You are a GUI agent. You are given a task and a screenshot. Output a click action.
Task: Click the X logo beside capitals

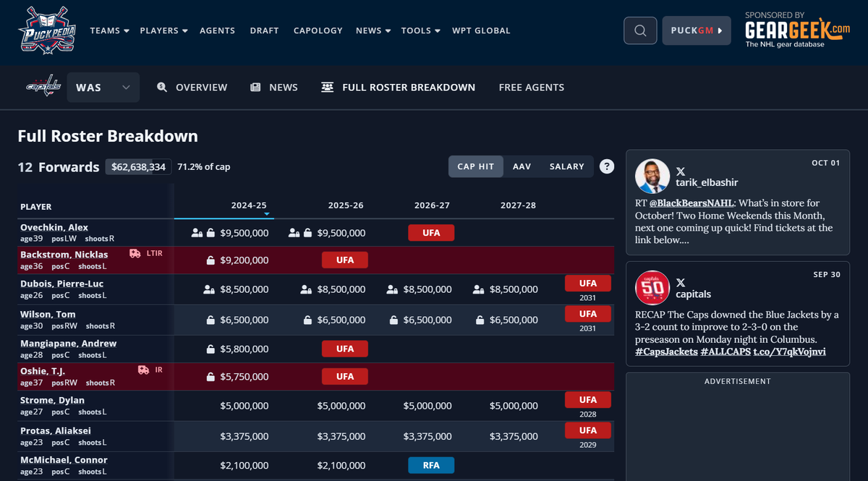point(681,282)
